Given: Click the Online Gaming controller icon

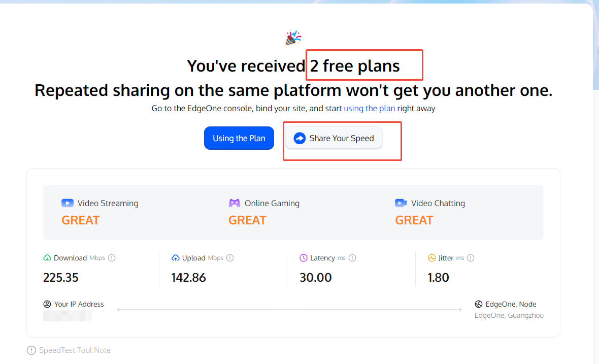Looking at the screenshot, I should click(234, 203).
